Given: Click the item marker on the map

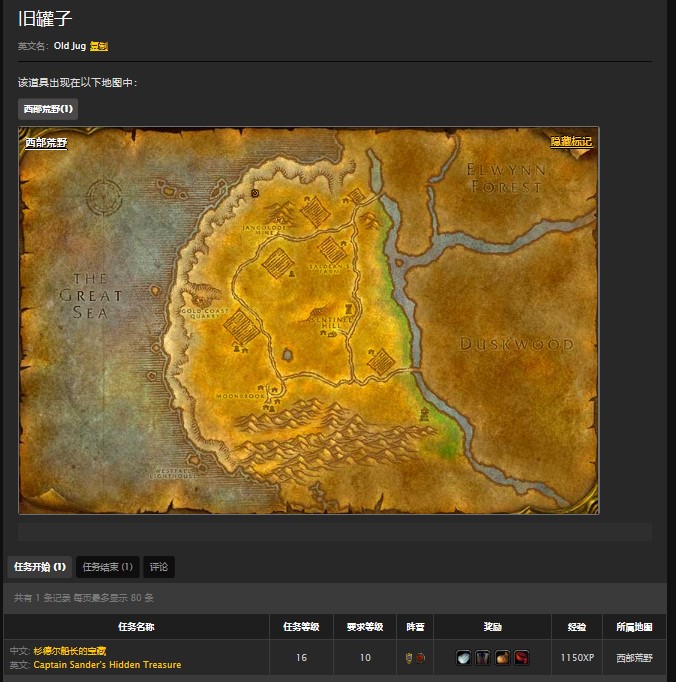Looking at the screenshot, I should pos(255,193).
